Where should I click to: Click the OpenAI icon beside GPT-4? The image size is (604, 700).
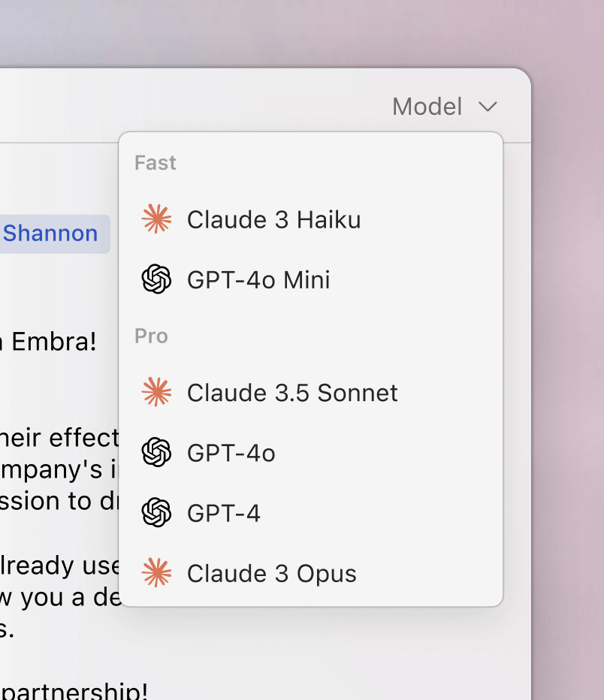pyautogui.click(x=156, y=513)
